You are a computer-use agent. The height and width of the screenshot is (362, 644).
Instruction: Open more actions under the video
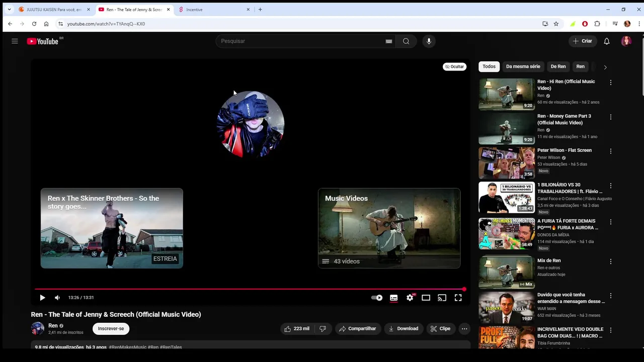[464, 329]
